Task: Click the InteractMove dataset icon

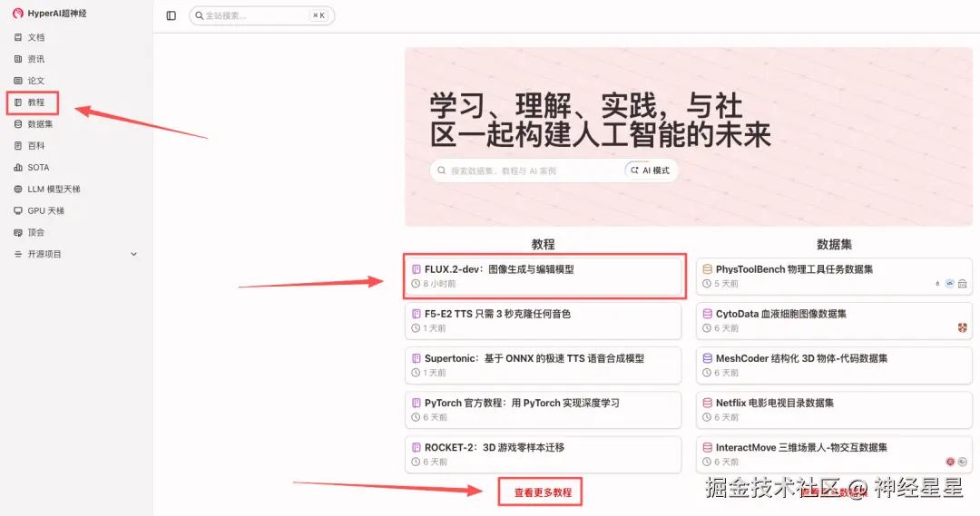Action: click(x=708, y=447)
